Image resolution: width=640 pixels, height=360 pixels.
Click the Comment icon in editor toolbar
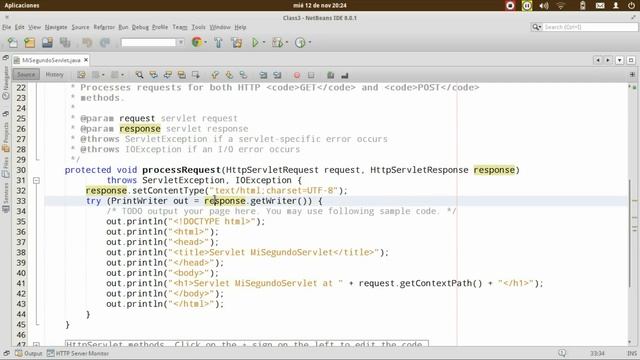tap(331, 75)
